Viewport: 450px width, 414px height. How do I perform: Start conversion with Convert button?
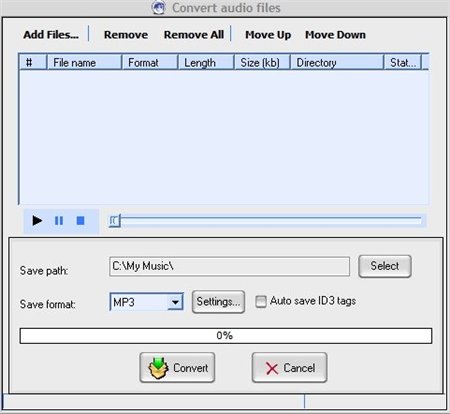coord(177,368)
